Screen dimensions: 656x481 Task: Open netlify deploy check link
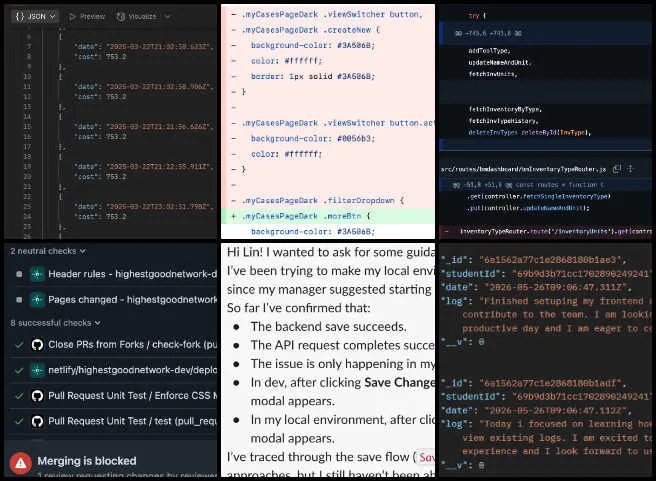tap(133, 370)
